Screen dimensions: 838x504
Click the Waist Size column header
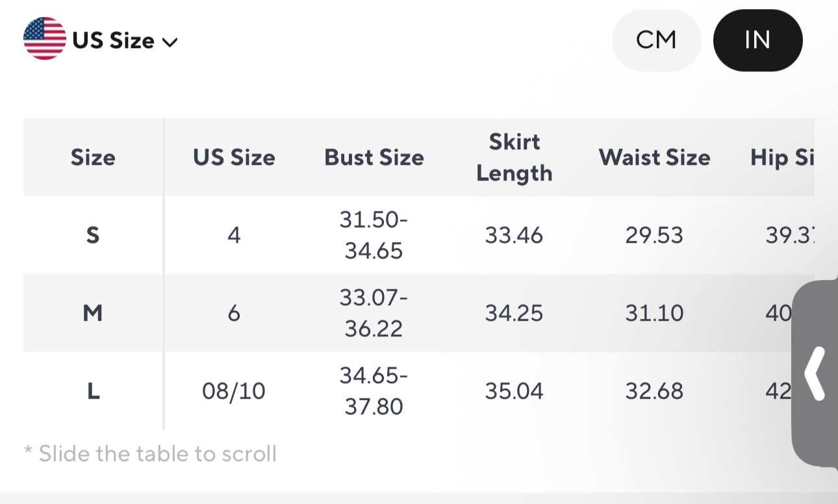click(654, 157)
